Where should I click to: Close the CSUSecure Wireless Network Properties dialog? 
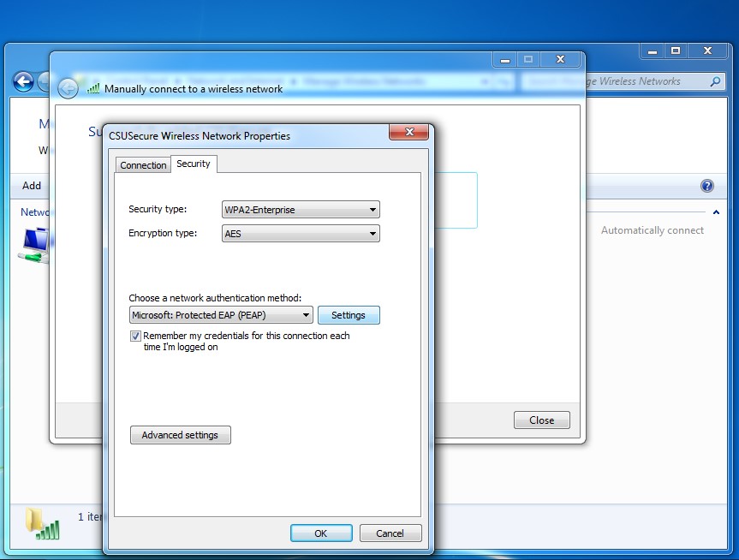(408, 132)
